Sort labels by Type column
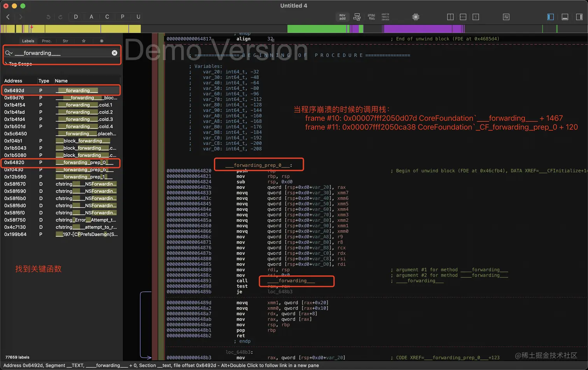 click(x=44, y=81)
